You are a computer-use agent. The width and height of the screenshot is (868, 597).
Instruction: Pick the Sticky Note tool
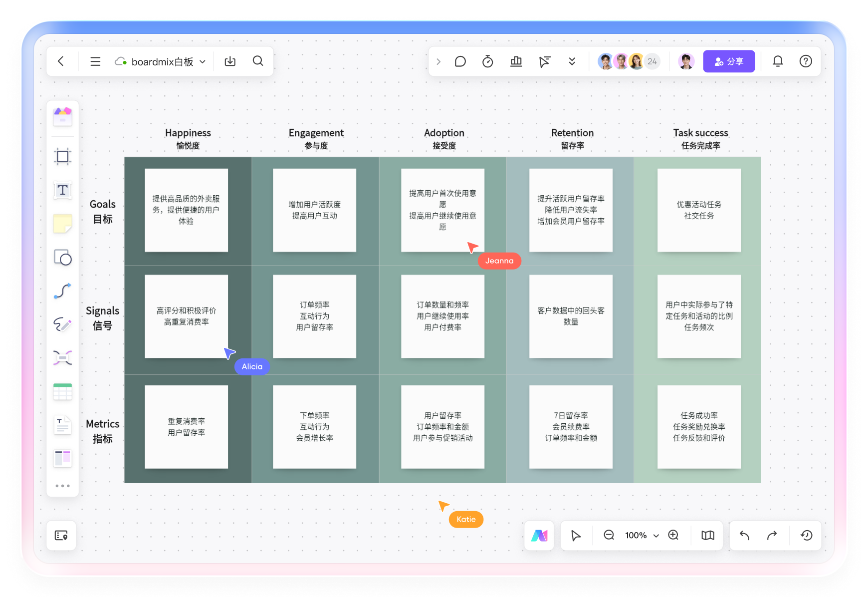point(62,224)
